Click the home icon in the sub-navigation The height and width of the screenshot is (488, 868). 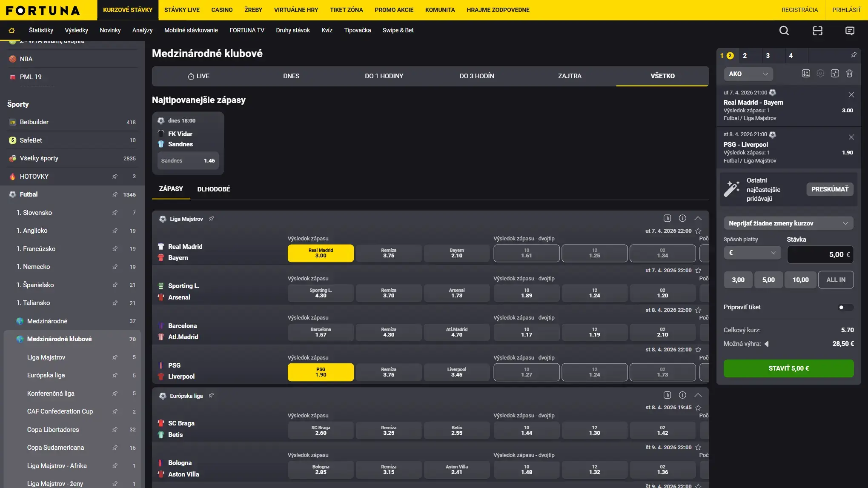(x=11, y=30)
